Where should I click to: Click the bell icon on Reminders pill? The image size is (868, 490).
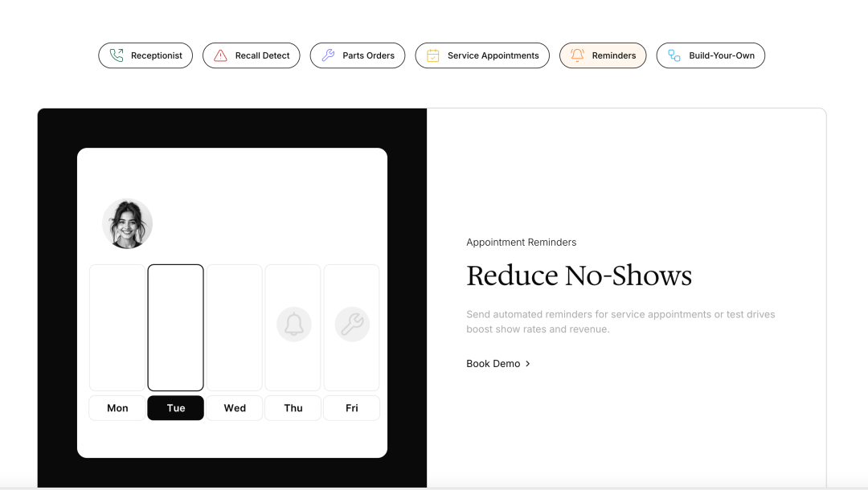point(577,55)
